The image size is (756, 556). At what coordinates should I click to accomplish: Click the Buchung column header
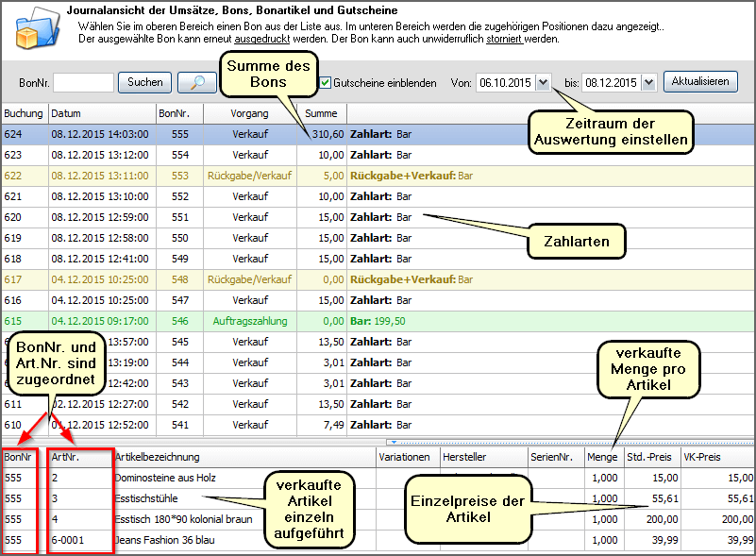pyautogui.click(x=24, y=113)
